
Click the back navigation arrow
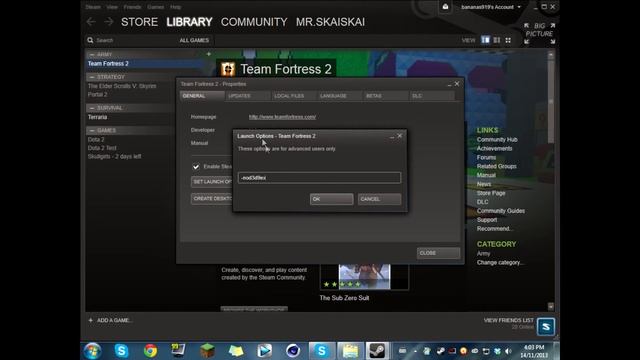[91, 22]
